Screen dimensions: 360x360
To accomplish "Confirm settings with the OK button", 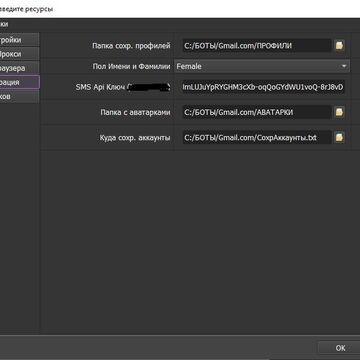I will pos(339,348).
